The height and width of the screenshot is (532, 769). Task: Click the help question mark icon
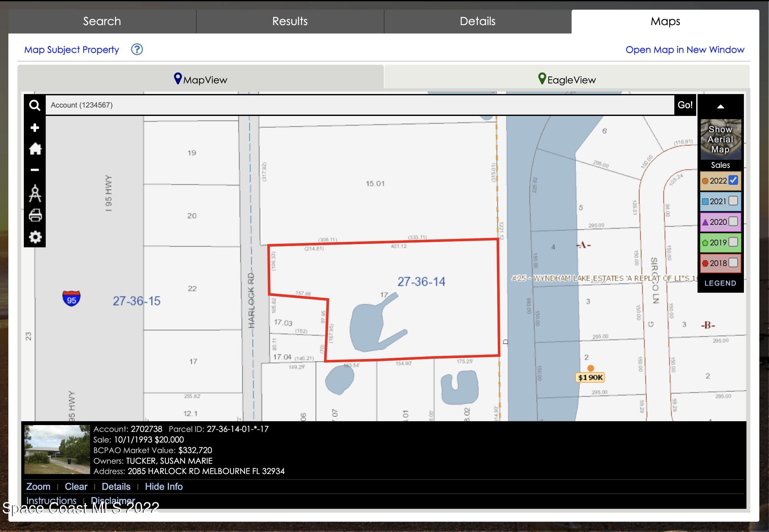tap(137, 49)
